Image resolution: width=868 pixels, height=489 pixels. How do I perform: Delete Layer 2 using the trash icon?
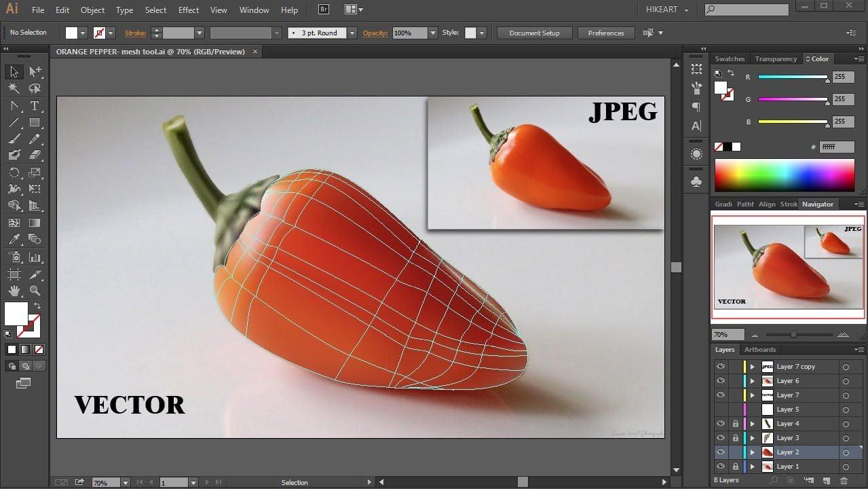(844, 479)
